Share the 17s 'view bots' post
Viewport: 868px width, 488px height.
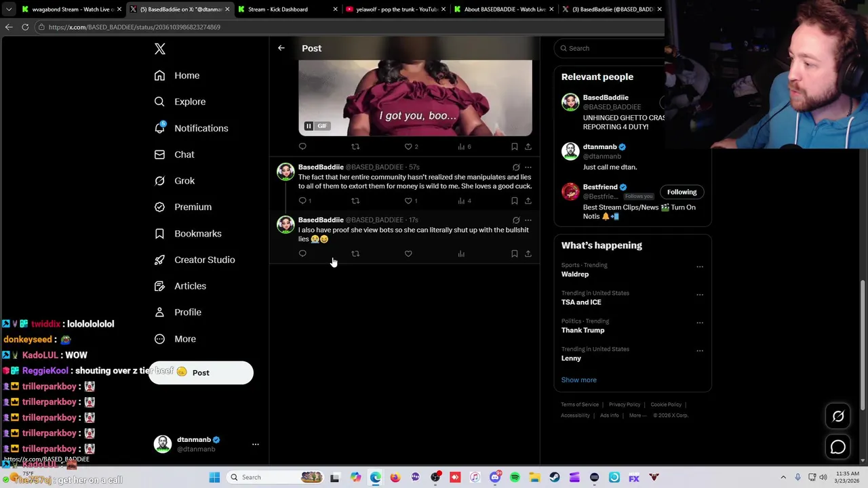click(x=528, y=253)
